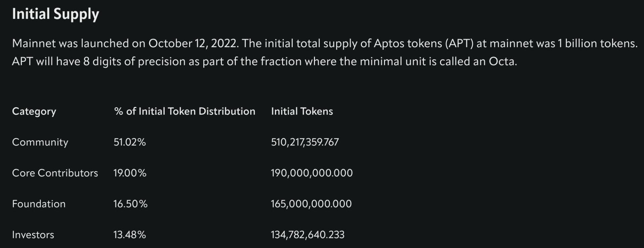644x248 pixels.
Task: Click the 19.00% percentage value
Action: coord(130,173)
